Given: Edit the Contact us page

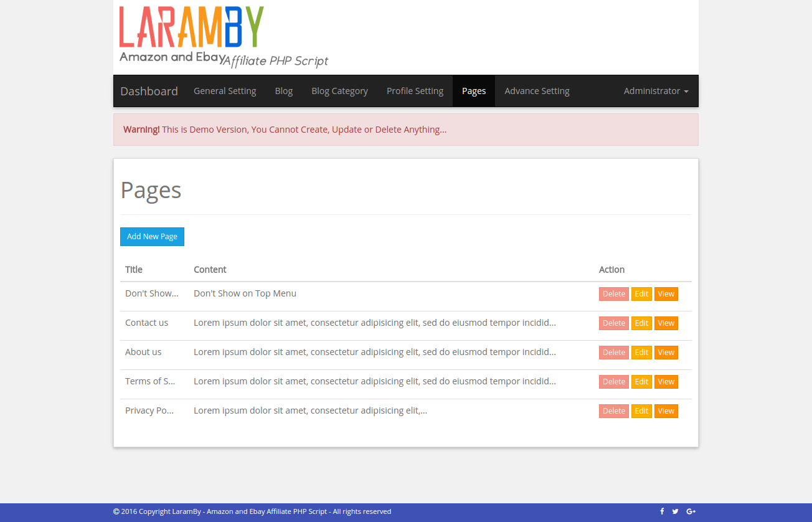Looking at the screenshot, I should click(641, 323).
